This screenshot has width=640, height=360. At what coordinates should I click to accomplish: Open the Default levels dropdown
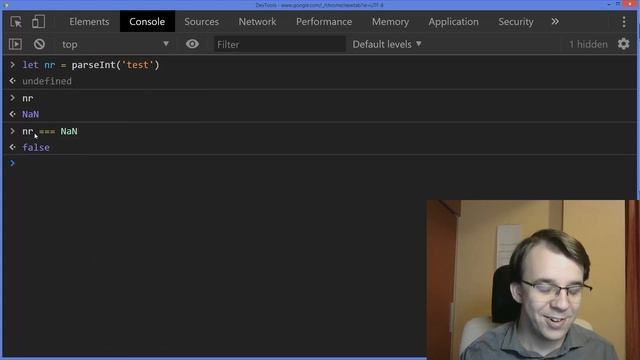click(x=387, y=44)
